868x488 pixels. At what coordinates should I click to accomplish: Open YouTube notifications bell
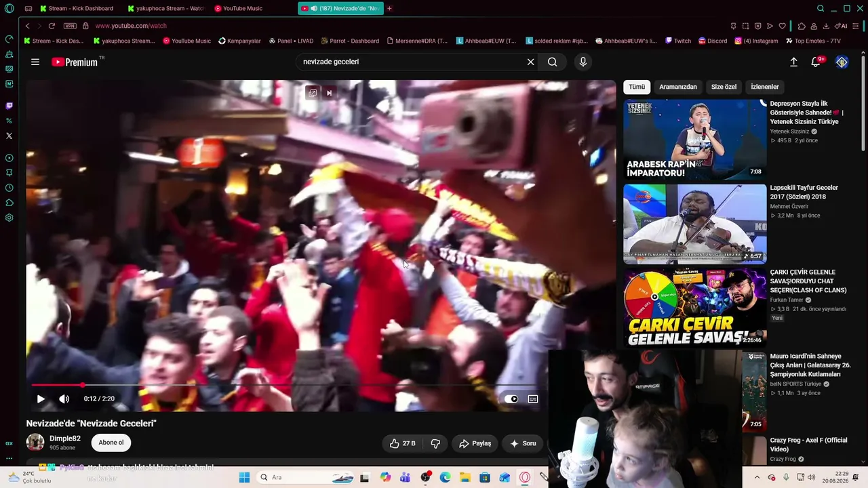pos(816,62)
